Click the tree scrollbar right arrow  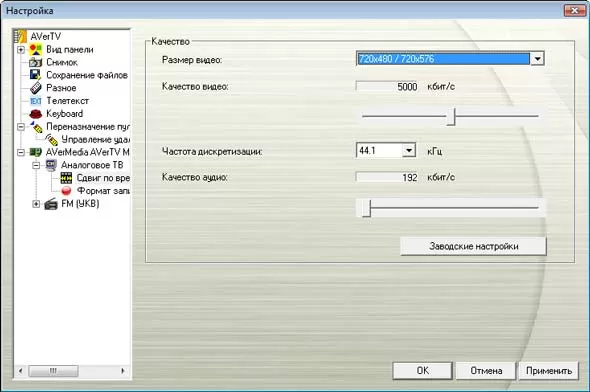[123, 371]
